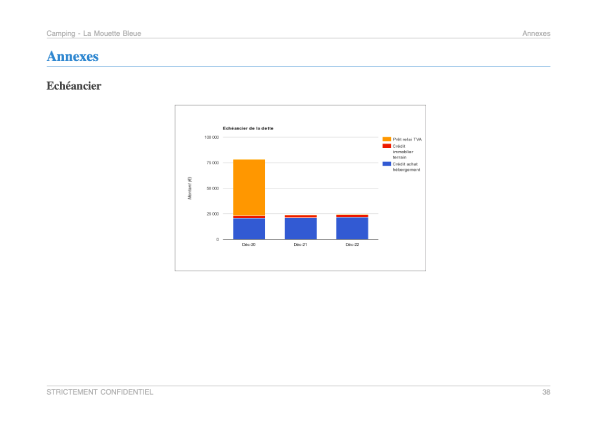Click the chart title 'Echéancier de la dette'
Viewport: 600px width, 425px height.
248,129
